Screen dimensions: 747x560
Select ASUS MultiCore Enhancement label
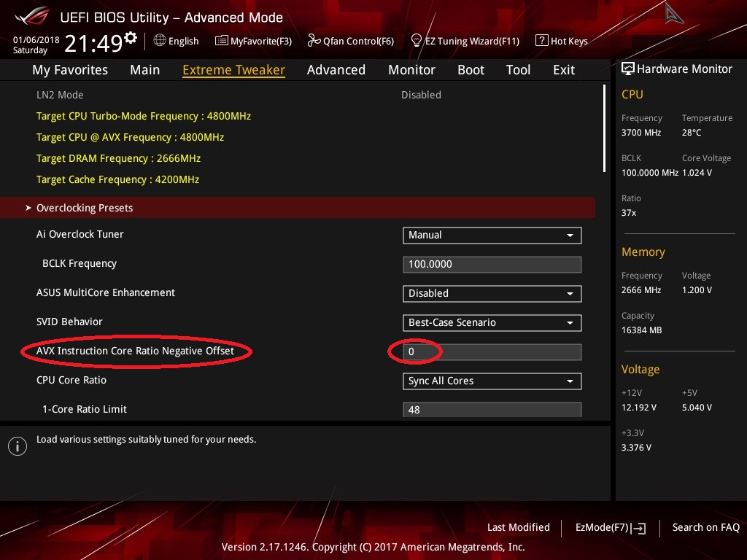coord(106,292)
